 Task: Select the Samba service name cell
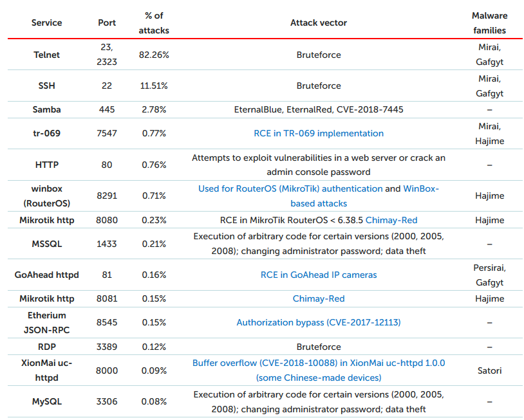(x=47, y=109)
